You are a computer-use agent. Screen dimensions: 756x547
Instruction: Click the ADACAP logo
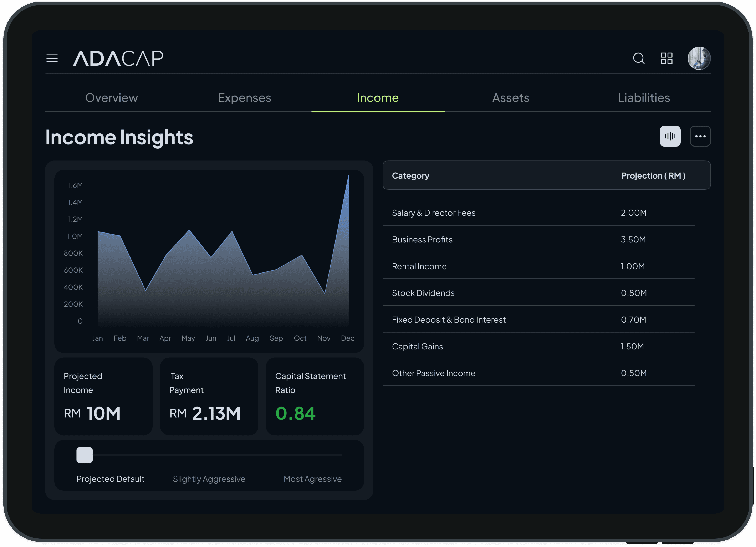pos(118,58)
